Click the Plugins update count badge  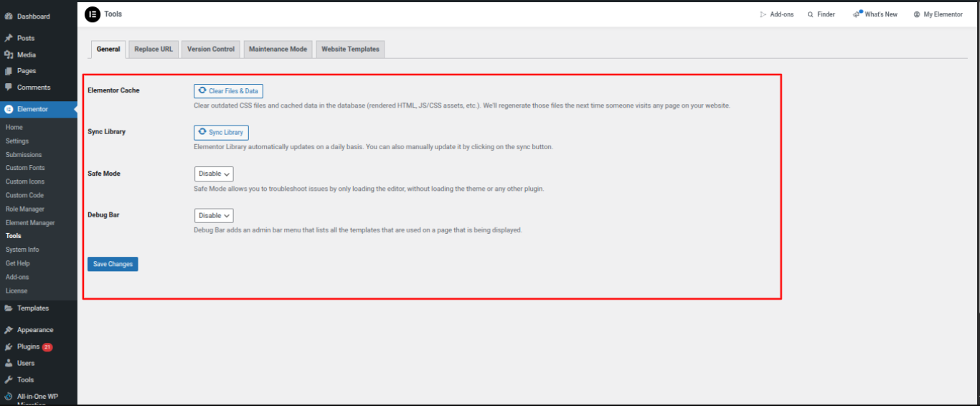(47, 347)
